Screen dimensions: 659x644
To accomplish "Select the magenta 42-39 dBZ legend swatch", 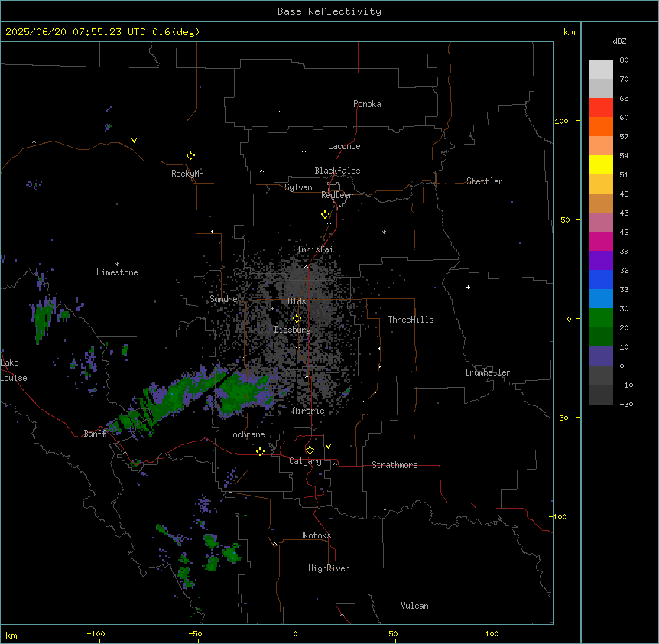I will [x=601, y=241].
